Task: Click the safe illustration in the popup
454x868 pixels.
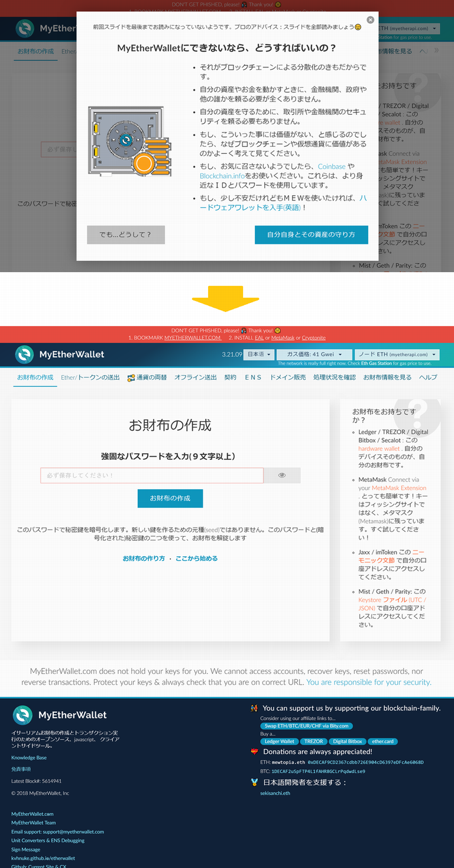Action: tap(129, 141)
